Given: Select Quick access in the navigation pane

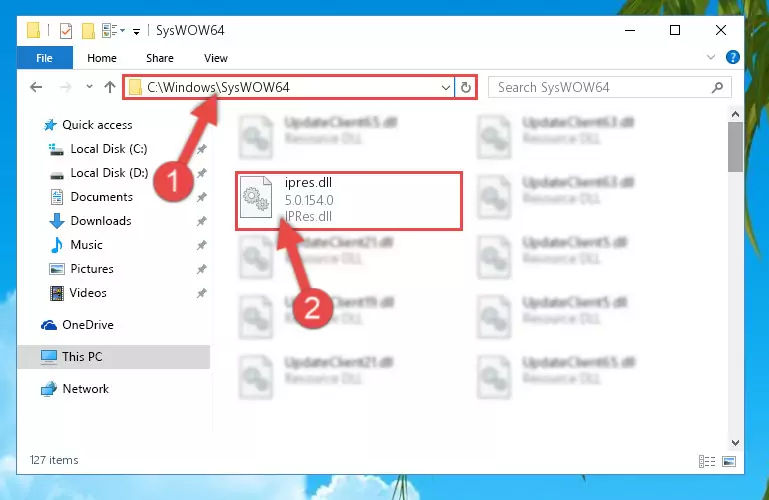Looking at the screenshot, I should [x=97, y=125].
